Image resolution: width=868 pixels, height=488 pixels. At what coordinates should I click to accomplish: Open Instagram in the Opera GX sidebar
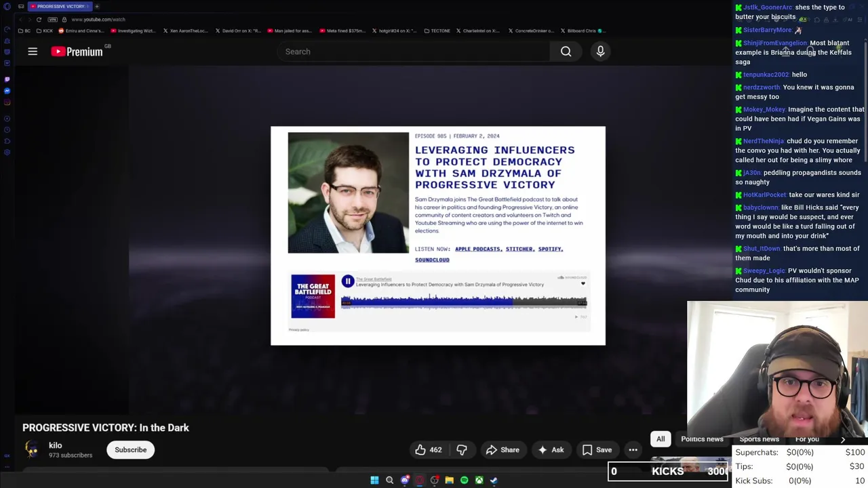(7, 102)
